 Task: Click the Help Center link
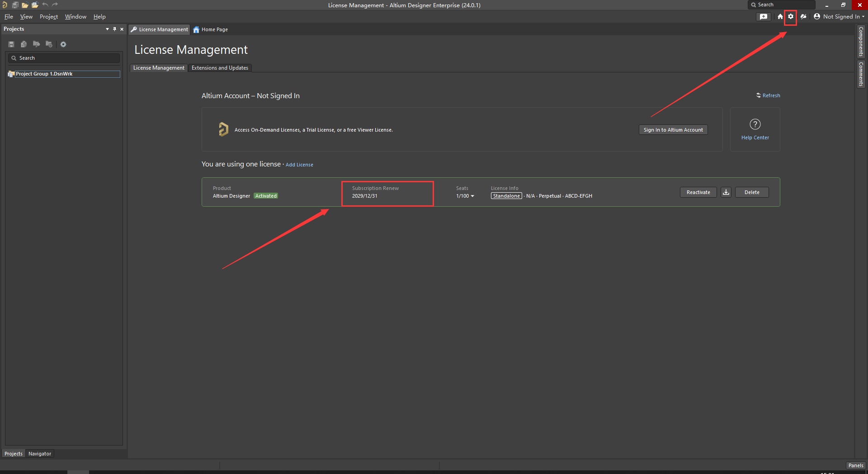(x=755, y=137)
